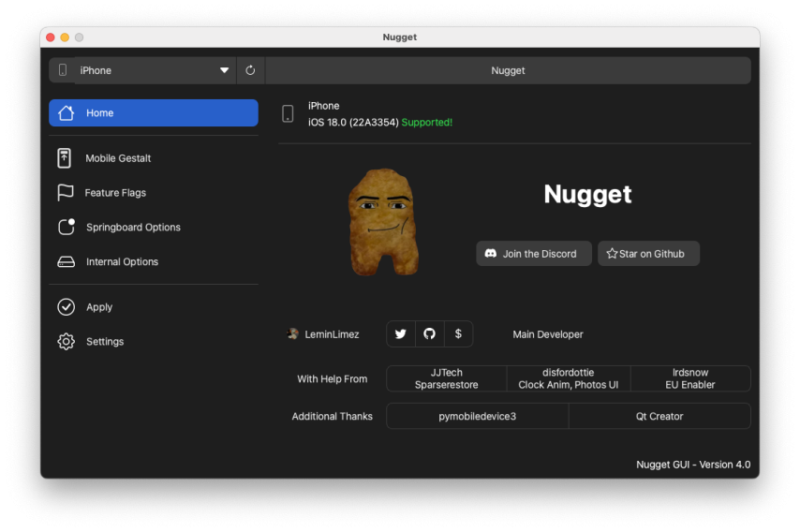Viewport: 800px width, 532px height.
Task: Click the Apply checkmark circle icon
Action: 66,307
